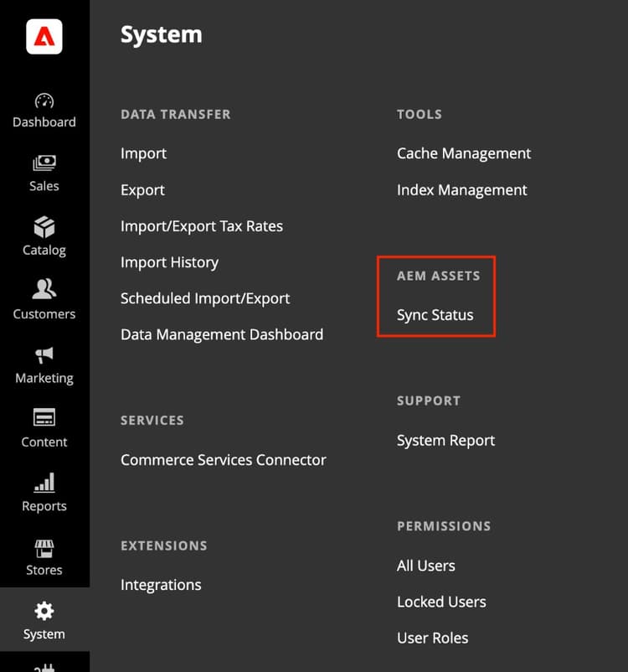
Task: Open Data Management Dashboard
Action: (222, 334)
